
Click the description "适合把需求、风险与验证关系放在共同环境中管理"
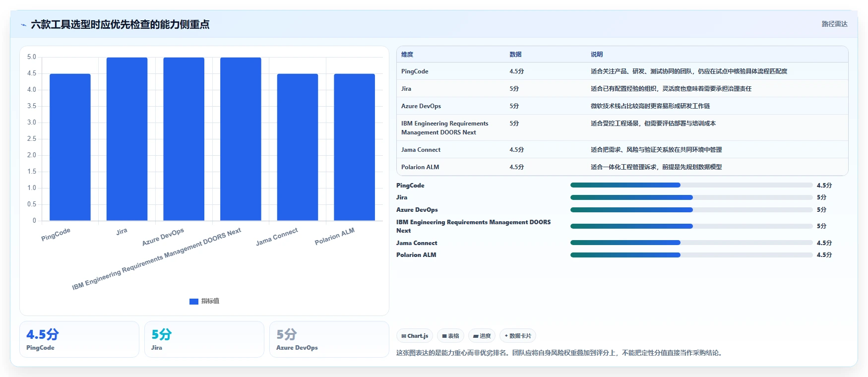pos(656,150)
